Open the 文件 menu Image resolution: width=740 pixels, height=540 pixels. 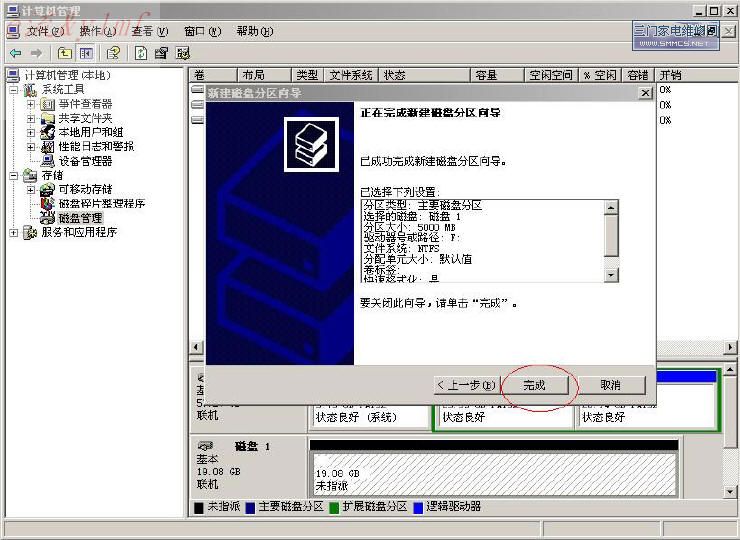tap(43, 31)
